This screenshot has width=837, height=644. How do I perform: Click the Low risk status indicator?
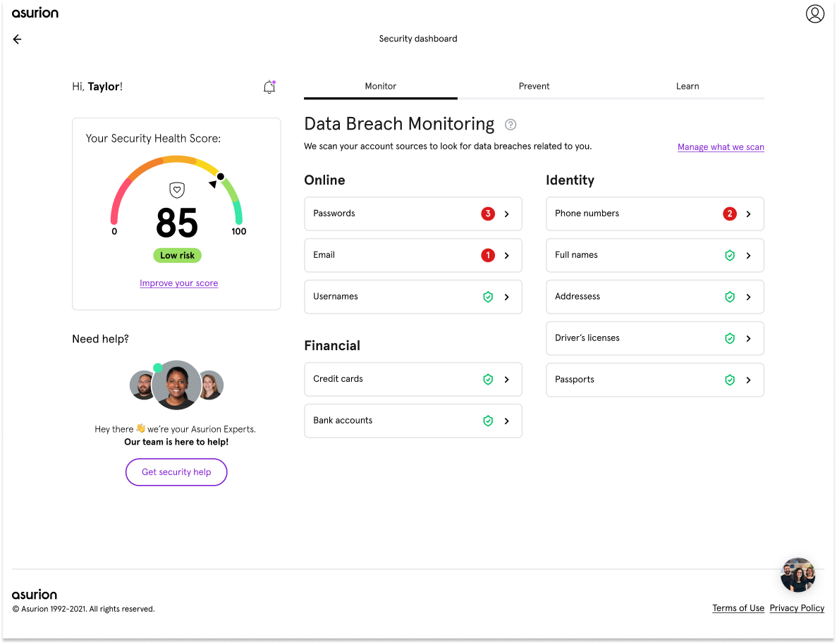tap(177, 255)
